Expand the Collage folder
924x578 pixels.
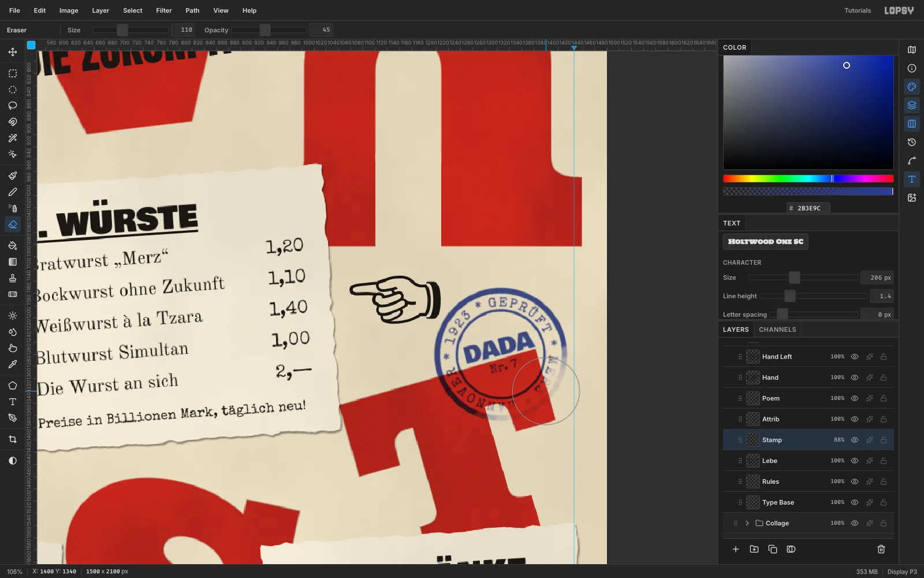click(747, 523)
